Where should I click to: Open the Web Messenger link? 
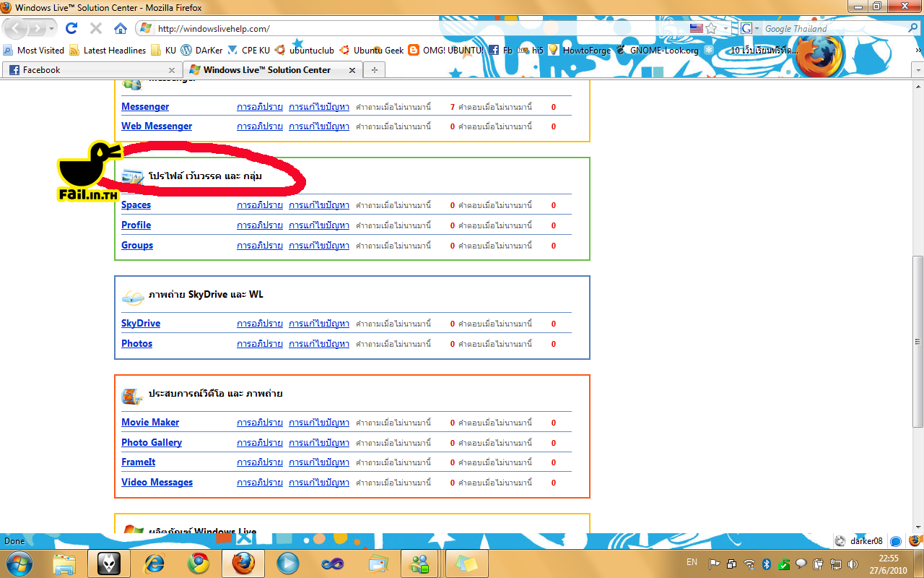pos(157,126)
